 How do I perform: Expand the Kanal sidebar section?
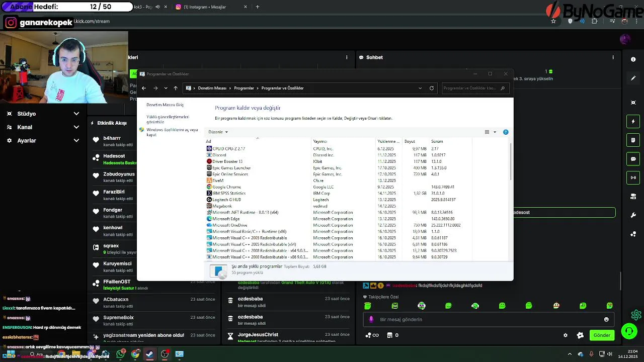[43, 127]
